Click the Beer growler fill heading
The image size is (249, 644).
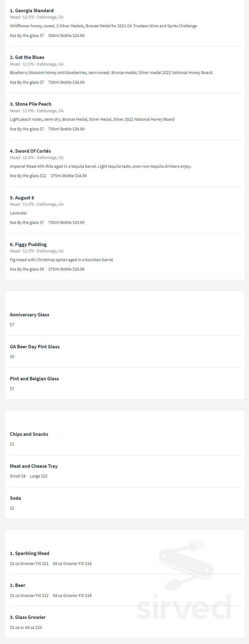18,585
